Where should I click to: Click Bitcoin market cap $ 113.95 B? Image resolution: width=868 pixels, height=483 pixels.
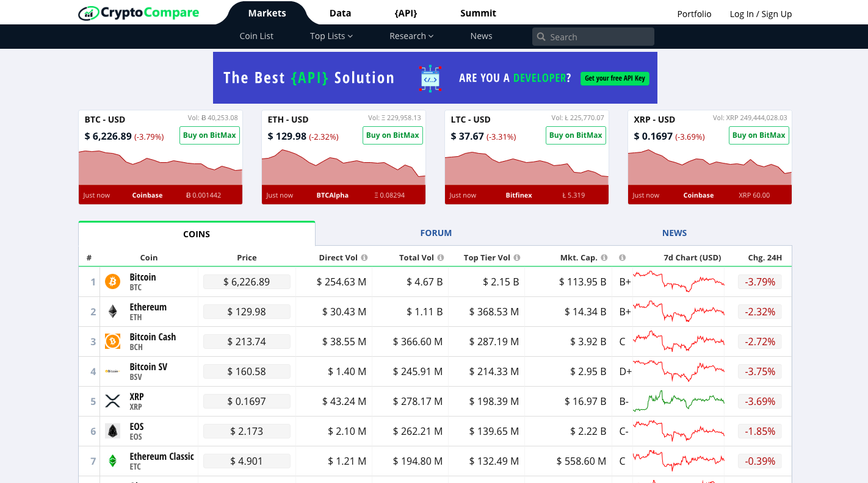click(x=582, y=282)
